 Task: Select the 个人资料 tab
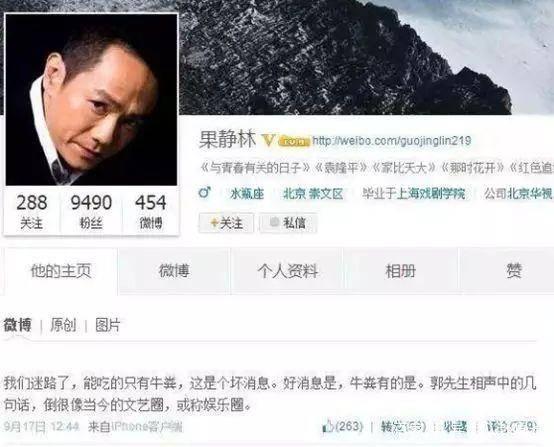(288, 271)
